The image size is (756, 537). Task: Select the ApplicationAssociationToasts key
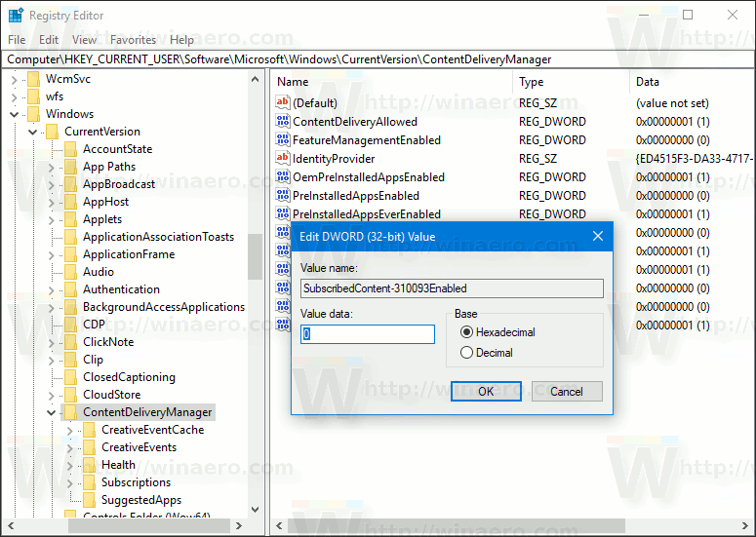tap(158, 237)
